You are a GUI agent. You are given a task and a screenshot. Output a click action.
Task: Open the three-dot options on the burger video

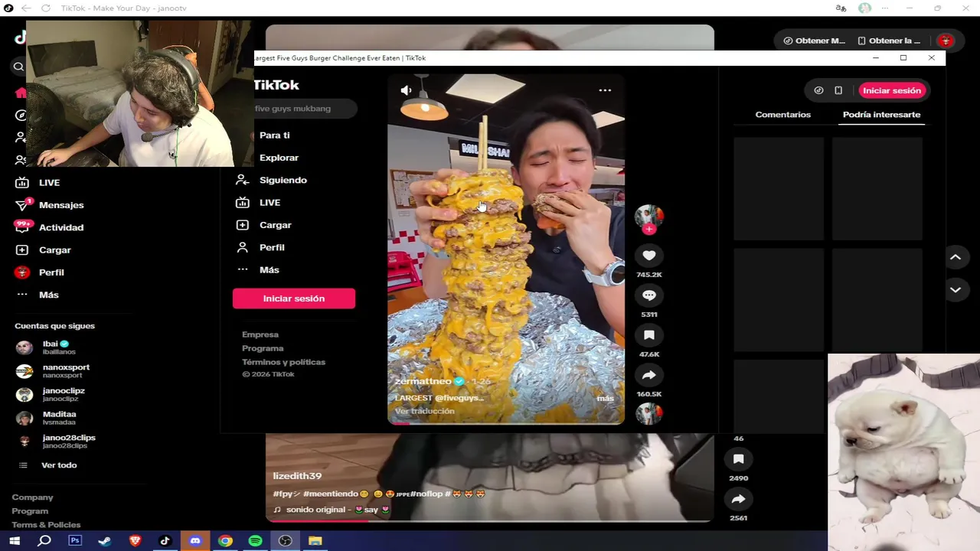605,90
